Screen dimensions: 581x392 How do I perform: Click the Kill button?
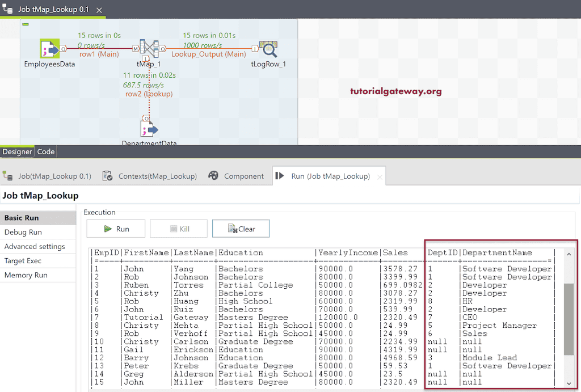179,228
